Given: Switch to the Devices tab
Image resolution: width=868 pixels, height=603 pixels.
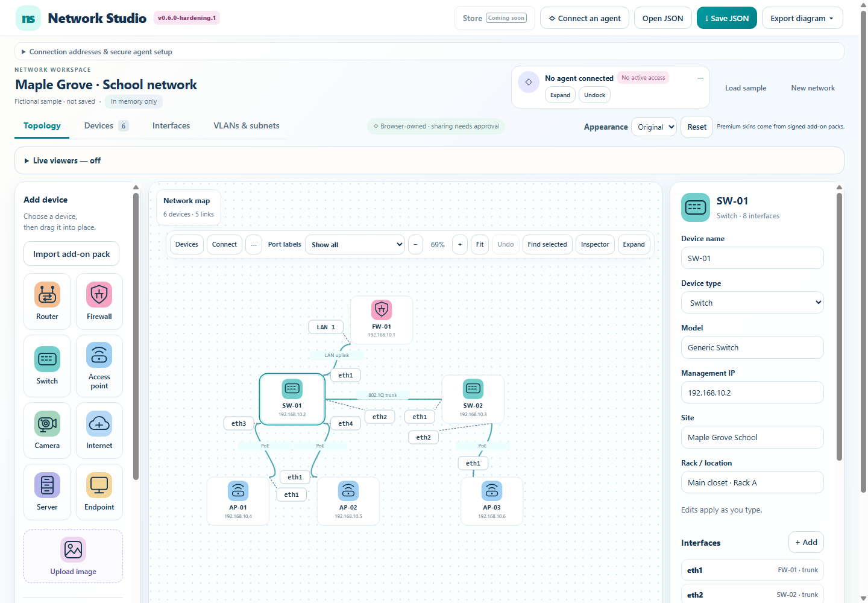Looking at the screenshot, I should coord(106,125).
